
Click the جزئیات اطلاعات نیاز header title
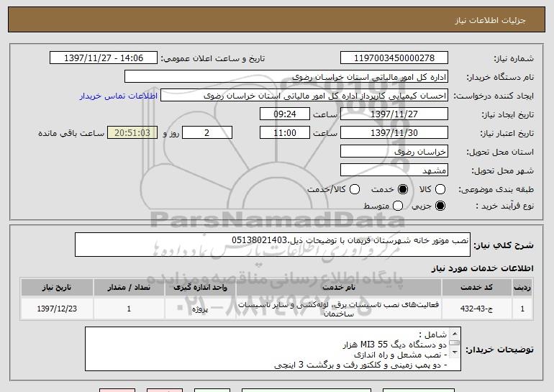point(490,20)
